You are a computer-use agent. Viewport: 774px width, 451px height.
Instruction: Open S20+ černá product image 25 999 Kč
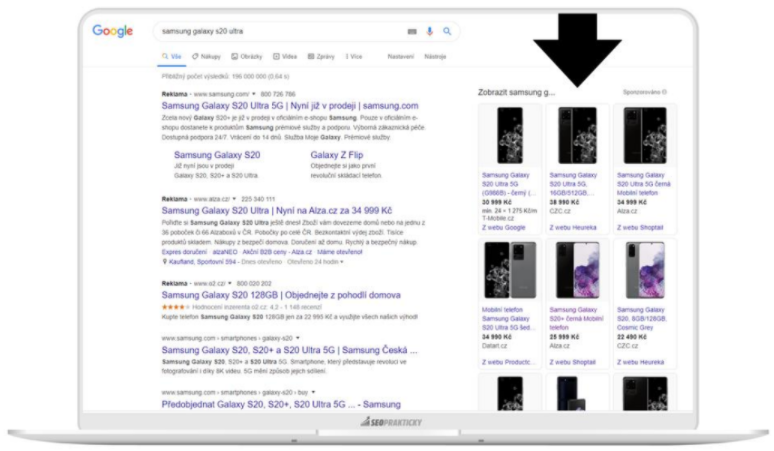(577, 270)
